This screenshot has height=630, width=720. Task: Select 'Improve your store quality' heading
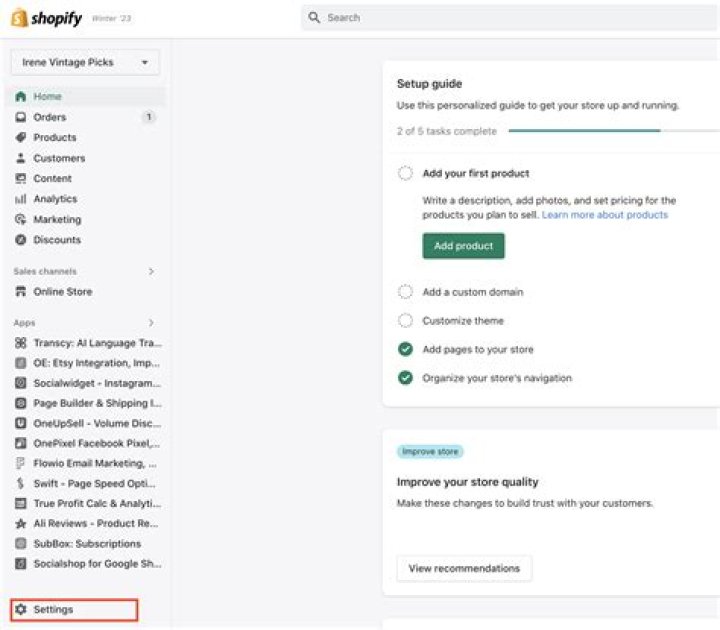[x=467, y=482]
